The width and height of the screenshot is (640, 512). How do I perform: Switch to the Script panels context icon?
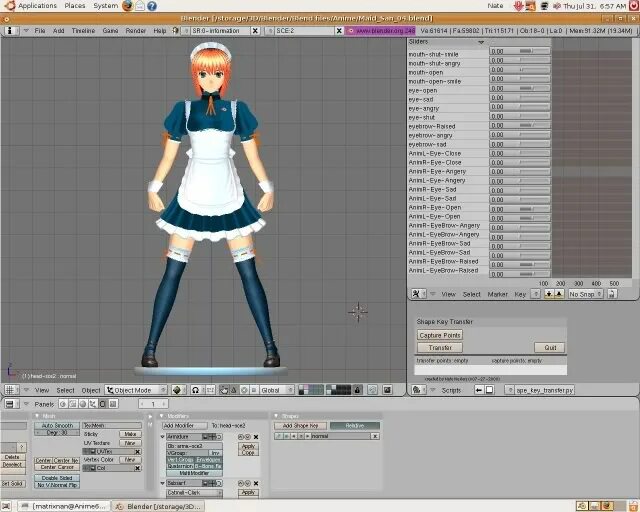pyautogui.click(x=73, y=404)
